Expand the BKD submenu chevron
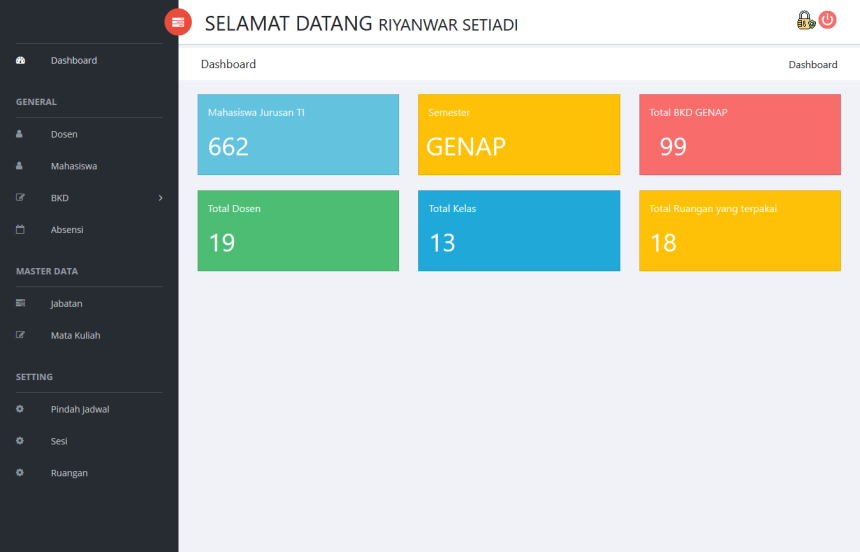The width and height of the screenshot is (860, 552). point(160,198)
